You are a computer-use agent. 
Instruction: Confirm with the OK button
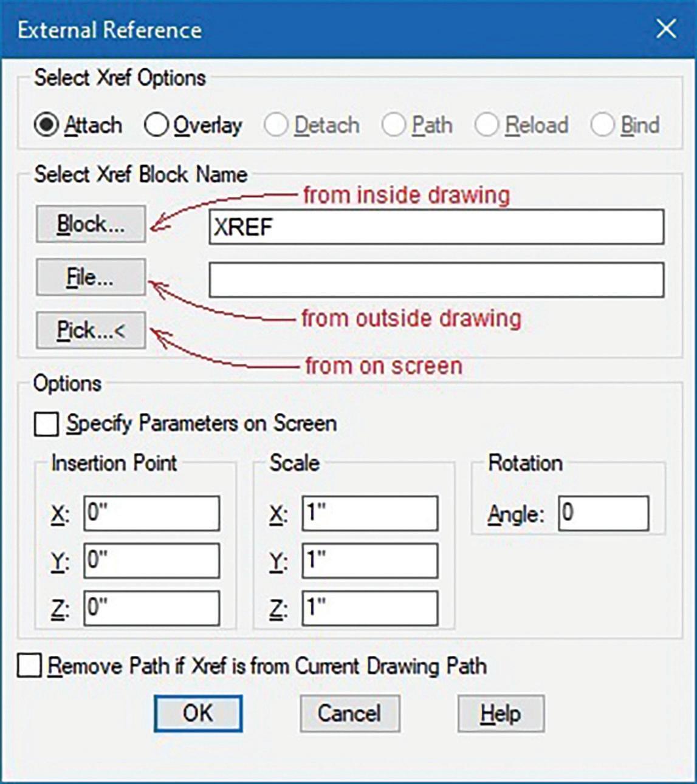tap(198, 714)
